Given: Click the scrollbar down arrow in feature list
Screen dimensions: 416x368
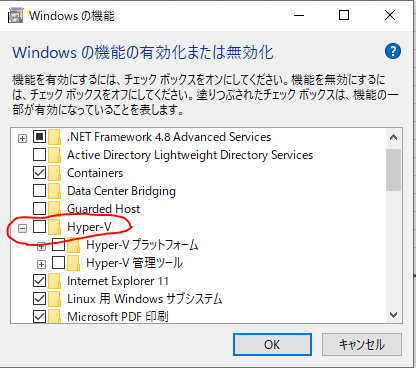Looking at the screenshot, I should [394, 315].
